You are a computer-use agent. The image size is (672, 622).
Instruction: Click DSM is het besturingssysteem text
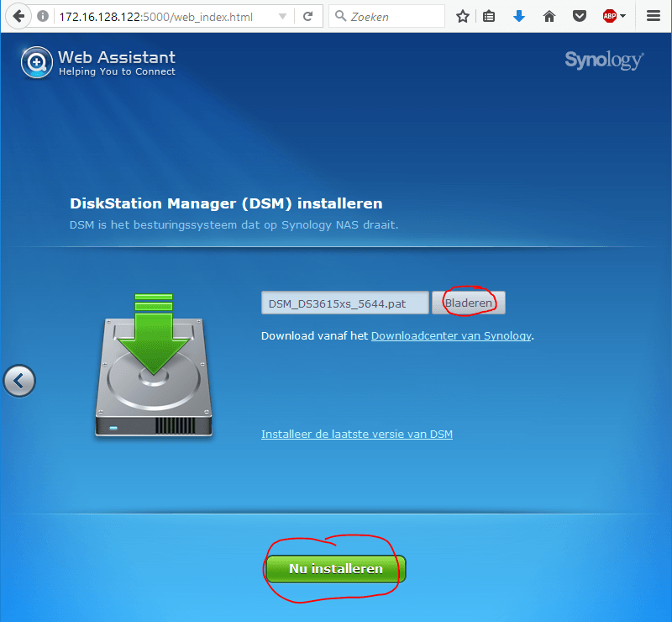click(x=234, y=224)
